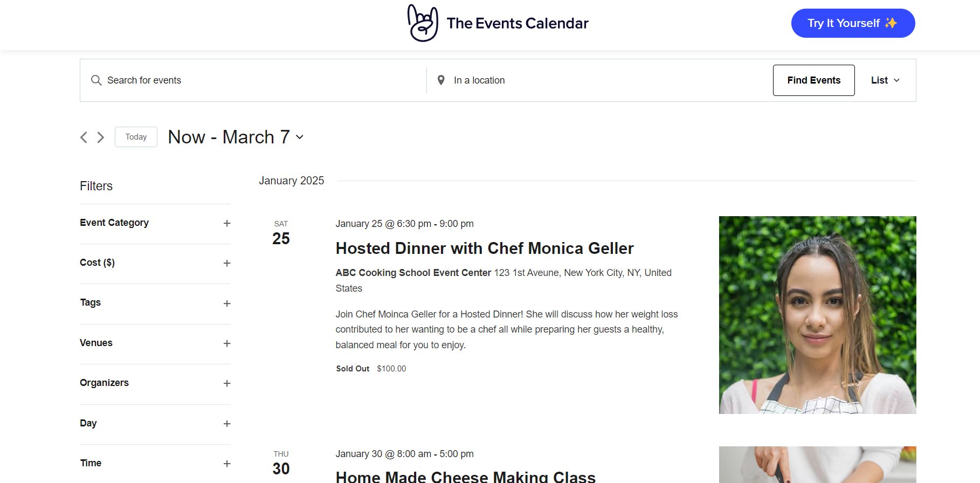Expand the Venues filter

coord(227,343)
